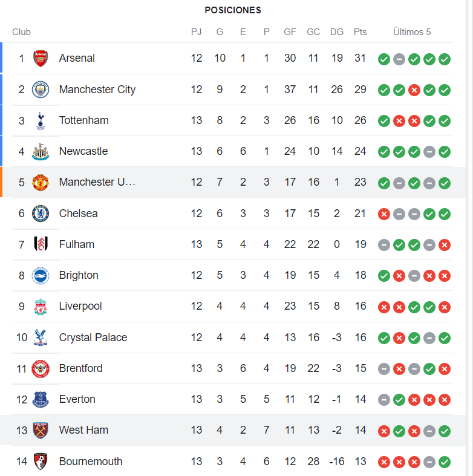Click the Liverpool club crest
Image resolution: width=473 pixels, height=476 pixels.
[41, 307]
